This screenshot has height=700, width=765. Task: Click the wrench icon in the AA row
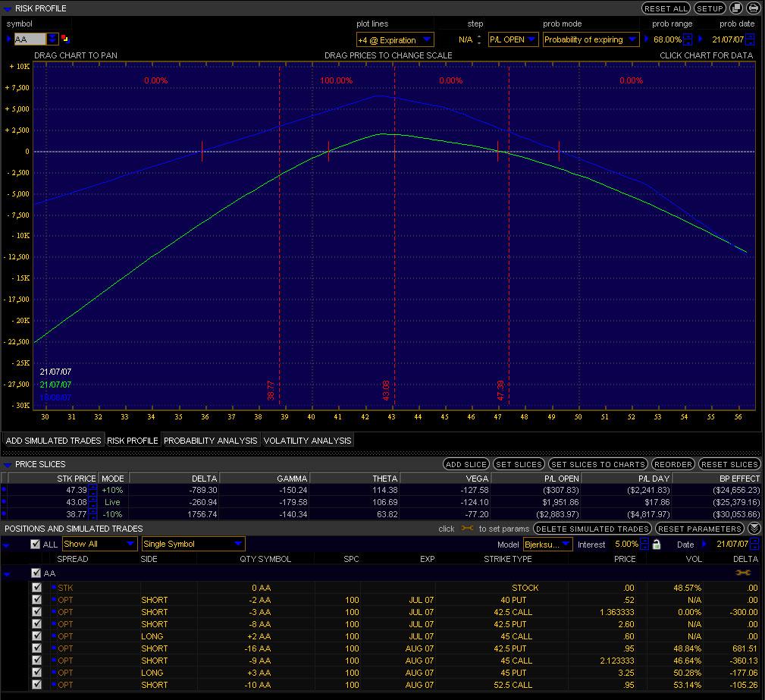click(x=742, y=573)
